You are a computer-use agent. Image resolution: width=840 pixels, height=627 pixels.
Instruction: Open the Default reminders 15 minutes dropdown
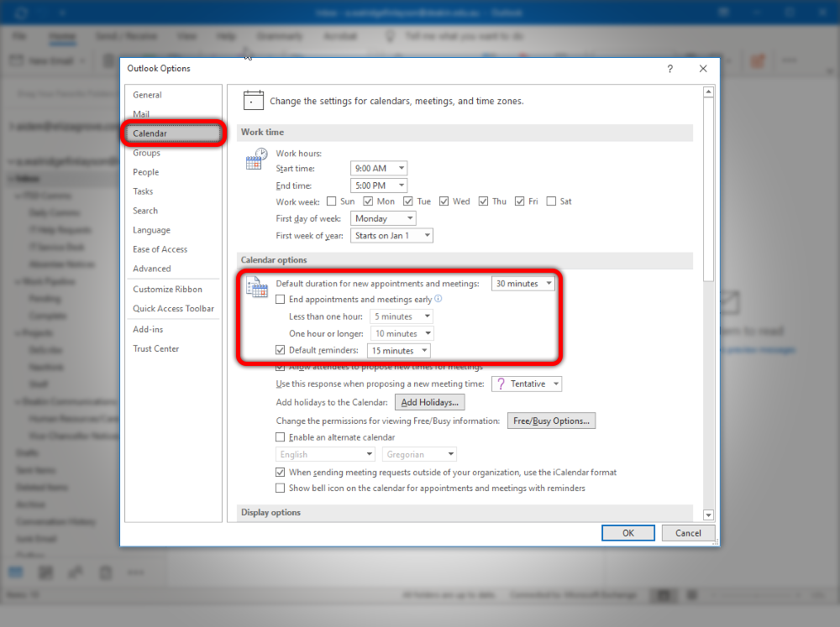(398, 351)
